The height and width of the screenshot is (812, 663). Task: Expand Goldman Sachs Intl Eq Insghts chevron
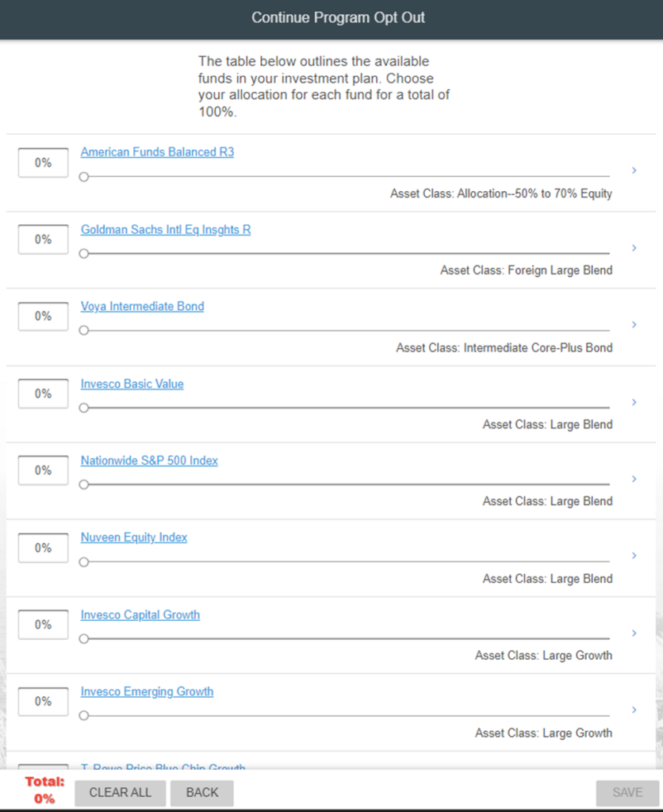tap(634, 248)
